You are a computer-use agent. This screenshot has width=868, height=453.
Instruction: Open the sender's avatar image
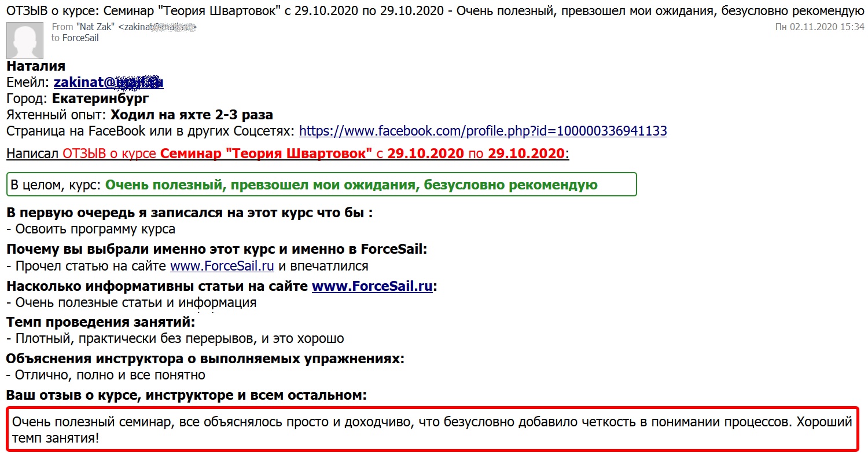[24, 39]
